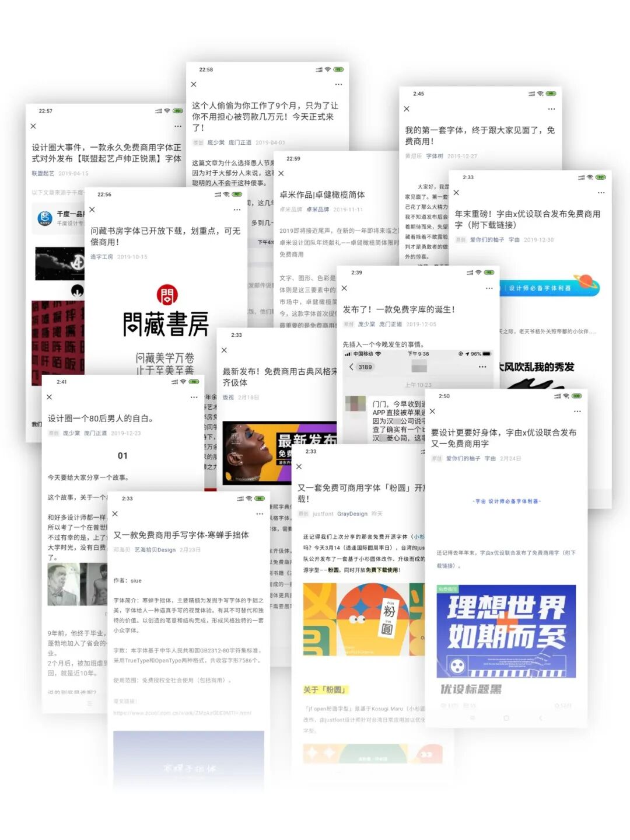Open 庞门正道 link under 偷偷为你工作 title
This screenshot has width=630, height=840.
pos(240,142)
